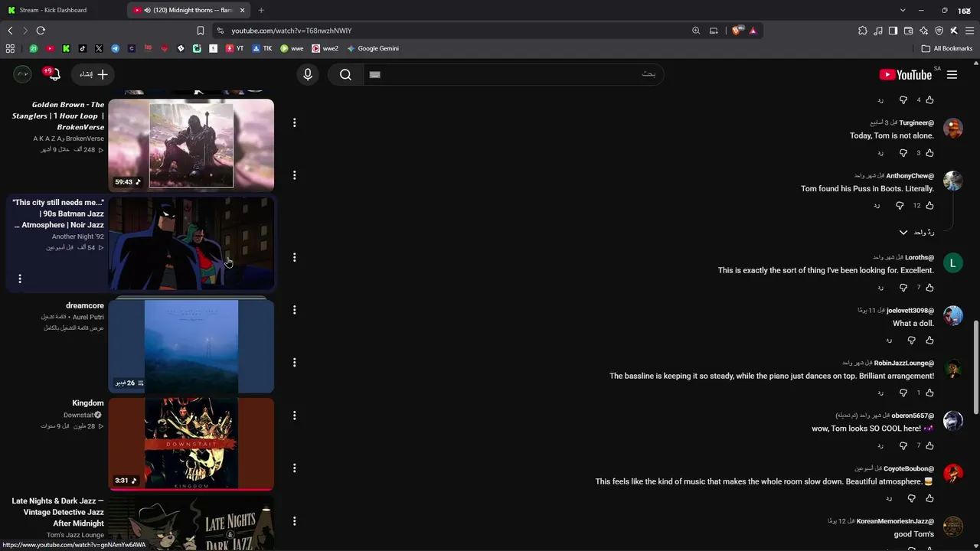The image size is (980, 551).
Task: Open the YouTube guide hamburger menu
Action: (952, 75)
